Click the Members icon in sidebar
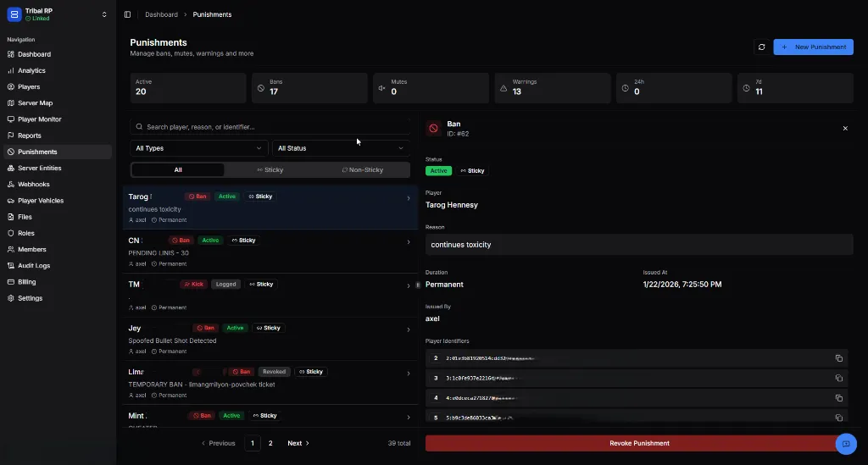The image size is (868, 465). [10, 249]
